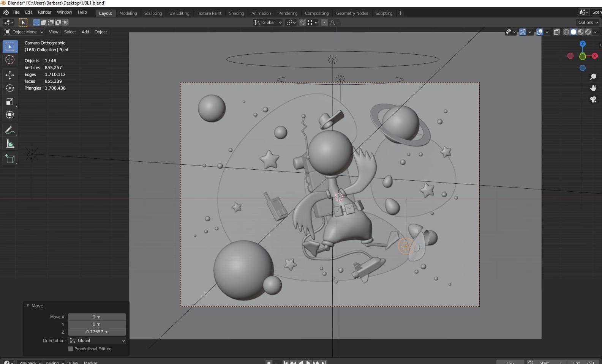This screenshot has width=602, height=364.
Task: Open the Window menu
Action: click(x=64, y=12)
